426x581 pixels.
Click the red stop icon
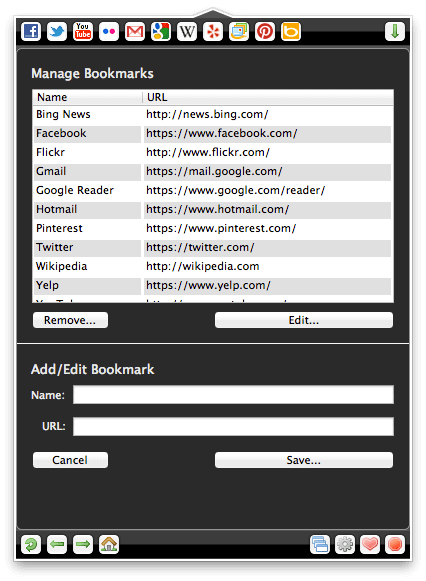pyautogui.click(x=395, y=544)
